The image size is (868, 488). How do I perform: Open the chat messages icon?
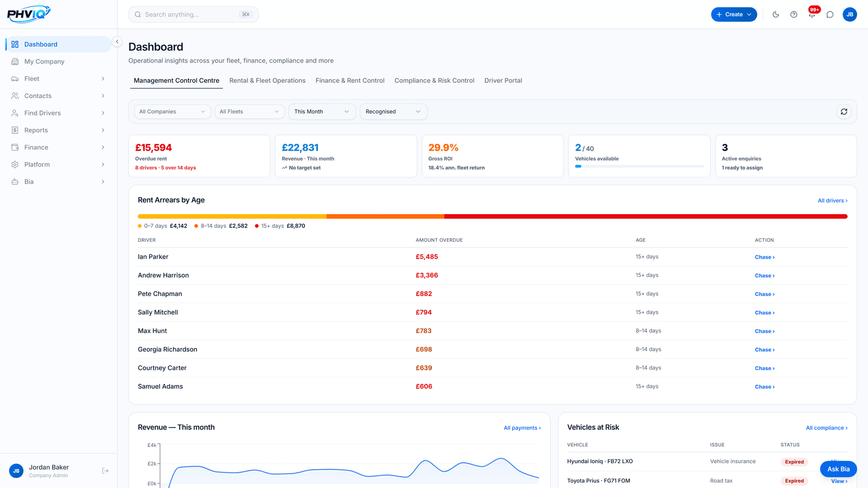(830, 15)
